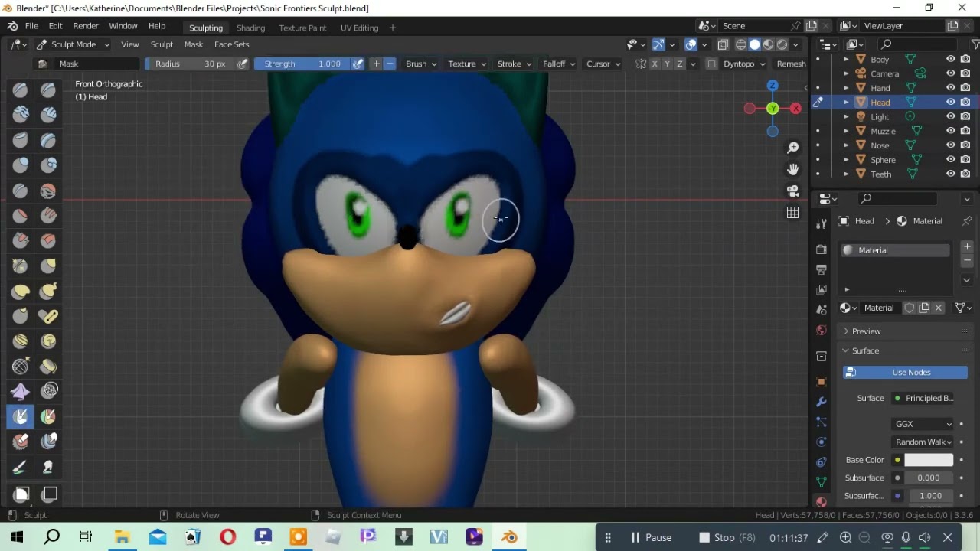Open the Texture dropdown
980x551 pixels.
click(467, 64)
